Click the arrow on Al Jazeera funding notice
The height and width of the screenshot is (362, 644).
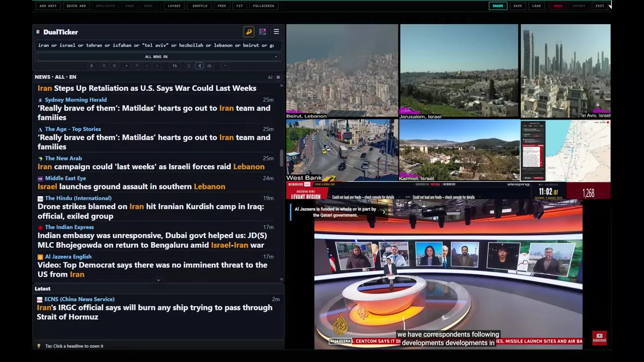(x=384, y=212)
